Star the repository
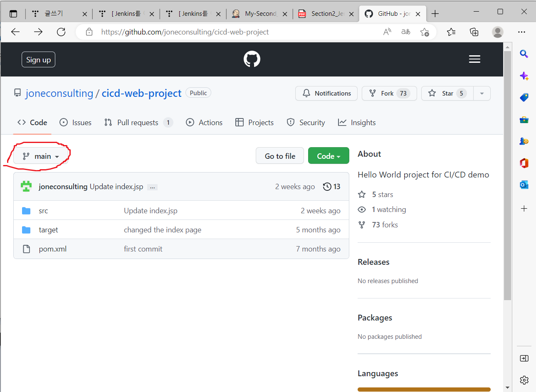 [447, 94]
